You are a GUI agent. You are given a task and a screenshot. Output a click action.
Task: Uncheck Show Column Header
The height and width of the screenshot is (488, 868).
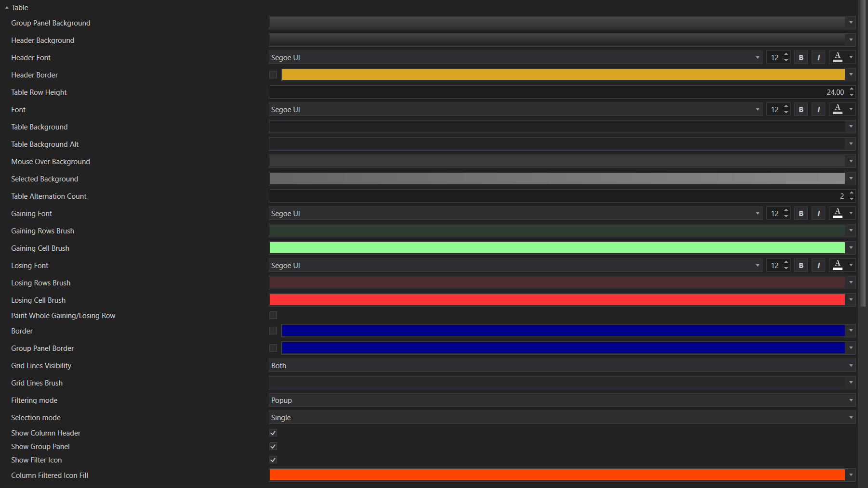pyautogui.click(x=273, y=433)
